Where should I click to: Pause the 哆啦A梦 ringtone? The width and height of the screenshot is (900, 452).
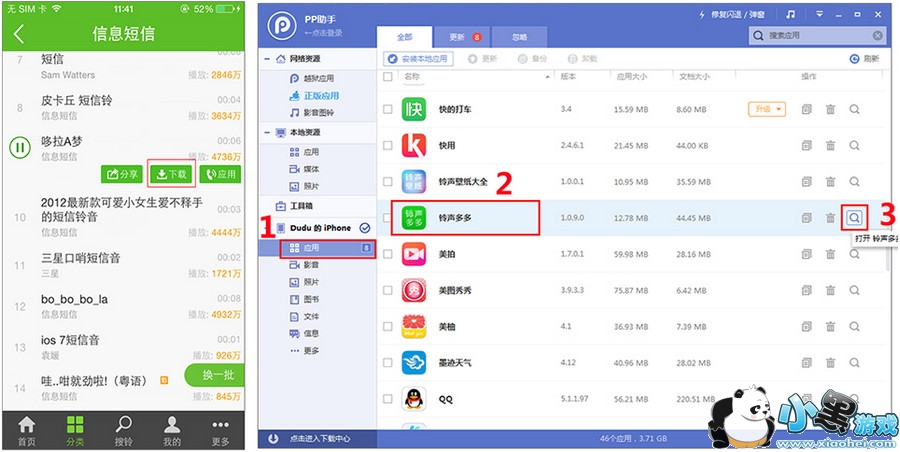20,148
